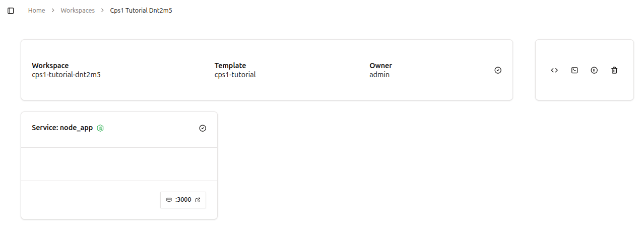
Task: Delete the workspace with the trash icon
Action: coord(614,70)
